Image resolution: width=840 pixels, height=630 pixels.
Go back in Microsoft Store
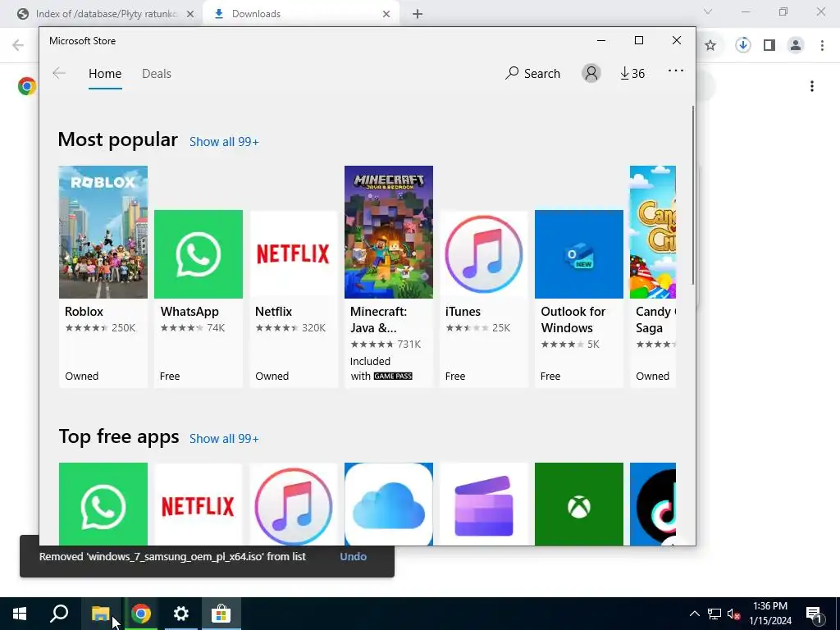(x=59, y=73)
